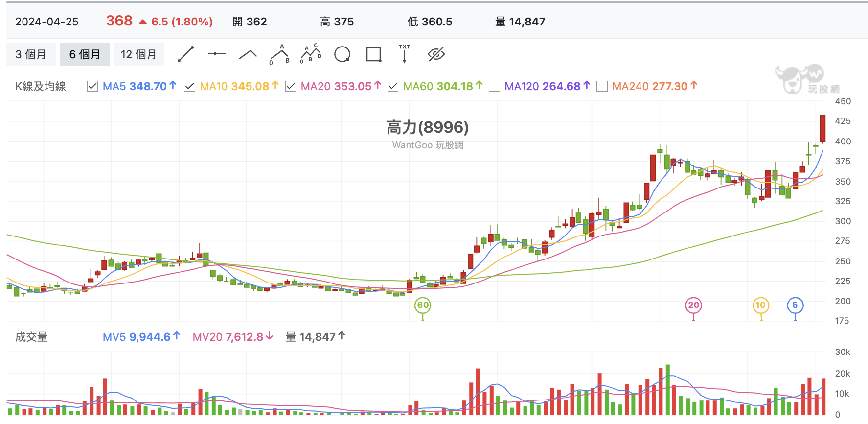Screen dimensions: 868x424
Task: Click the pink 20 MA marker
Action: click(x=693, y=306)
